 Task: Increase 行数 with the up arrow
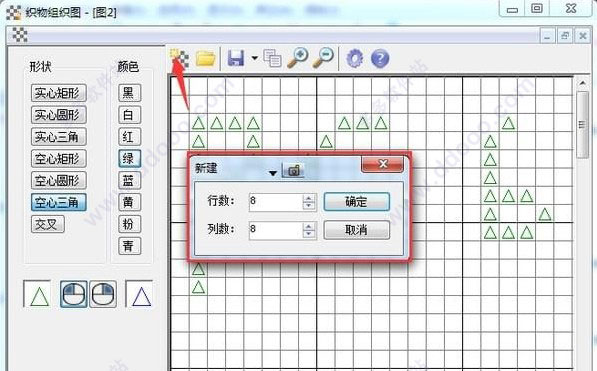click(x=309, y=198)
